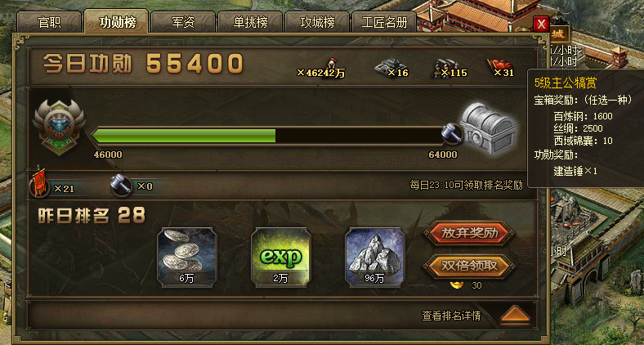The image size is (644, 345).
Task: Click the 查看排名详情 link
Action: tap(451, 316)
